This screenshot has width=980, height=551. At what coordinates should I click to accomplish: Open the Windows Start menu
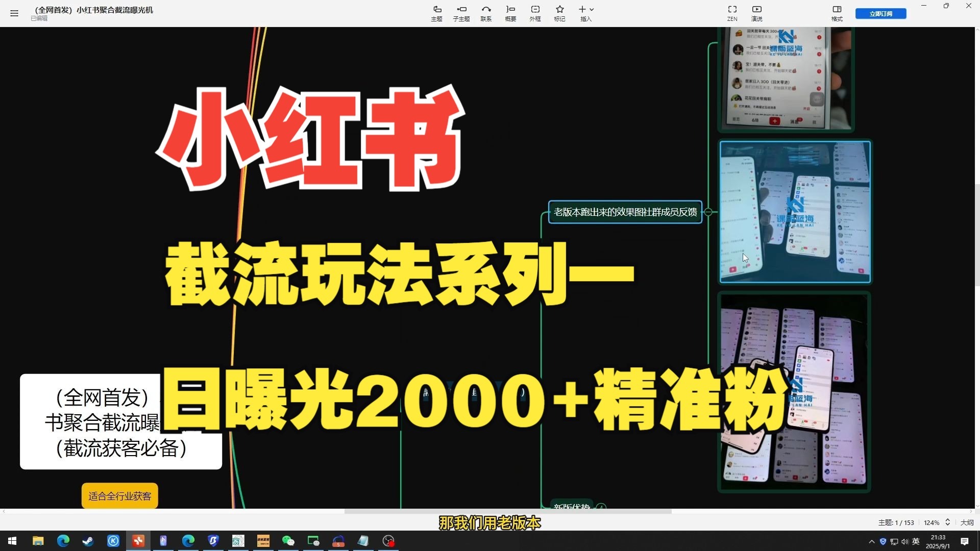12,541
